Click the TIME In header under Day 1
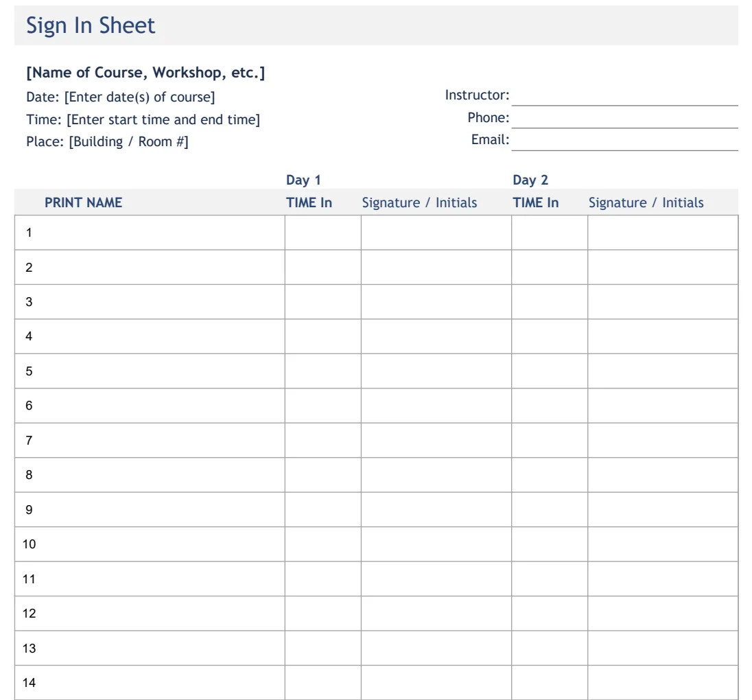 point(309,202)
